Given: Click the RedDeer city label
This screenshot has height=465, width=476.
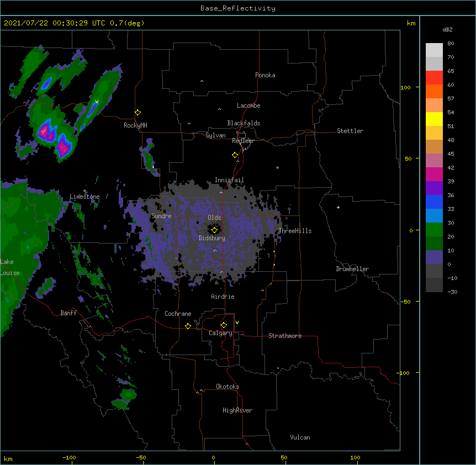Looking at the screenshot, I should coord(243,141).
